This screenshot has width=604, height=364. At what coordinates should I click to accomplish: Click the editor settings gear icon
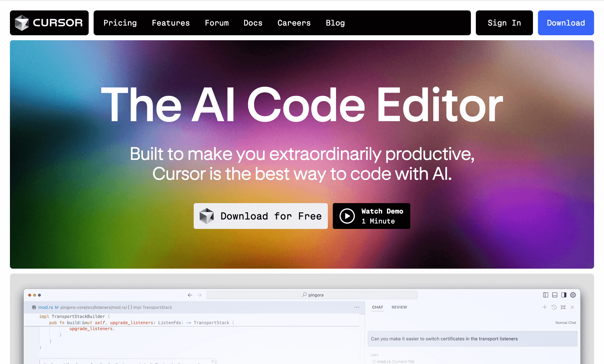pyautogui.click(x=573, y=295)
